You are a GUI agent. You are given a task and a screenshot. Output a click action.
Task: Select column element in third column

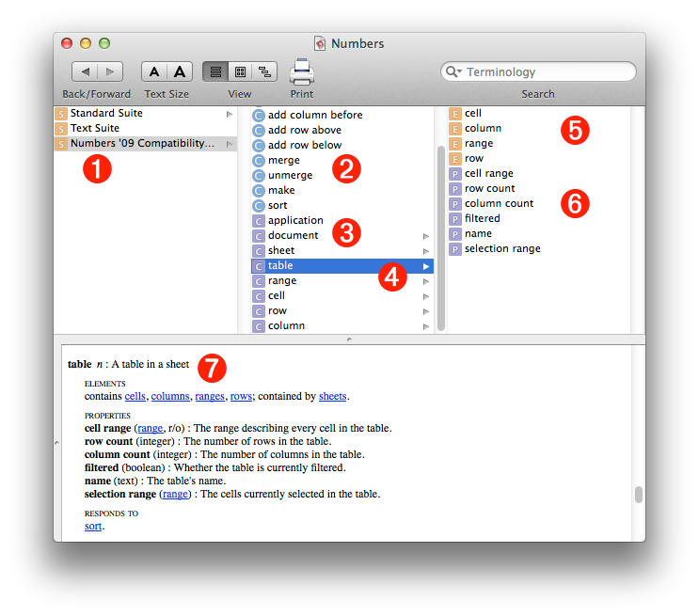538,128
